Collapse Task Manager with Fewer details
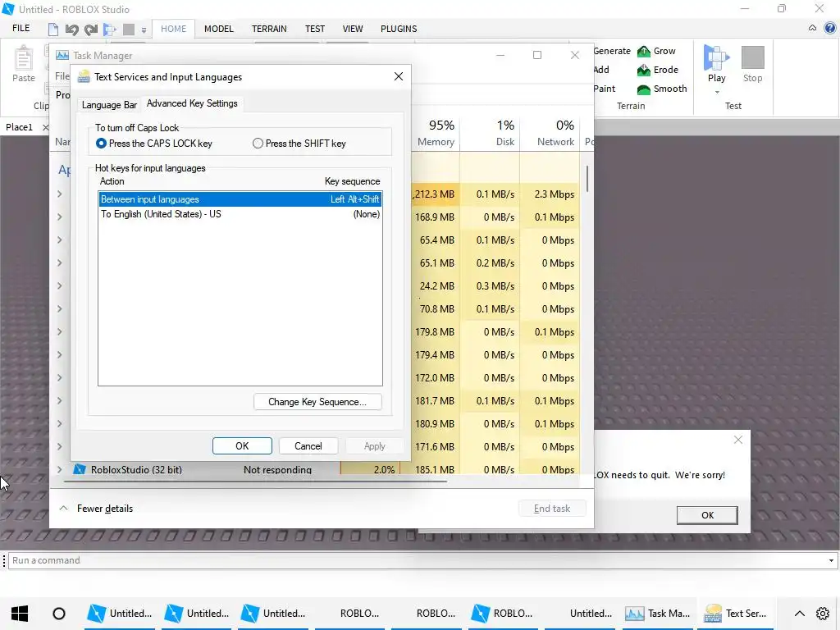Screen dimensions: 840x630 96,509
